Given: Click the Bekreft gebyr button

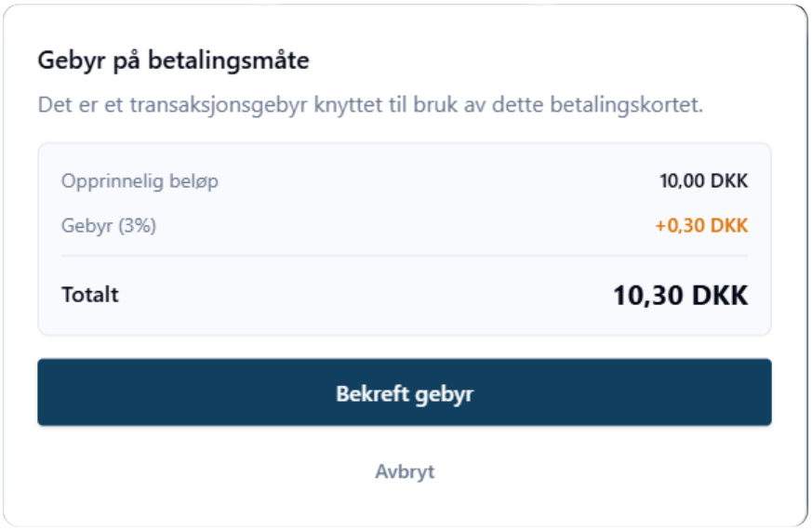Looking at the screenshot, I should coord(405,393).
